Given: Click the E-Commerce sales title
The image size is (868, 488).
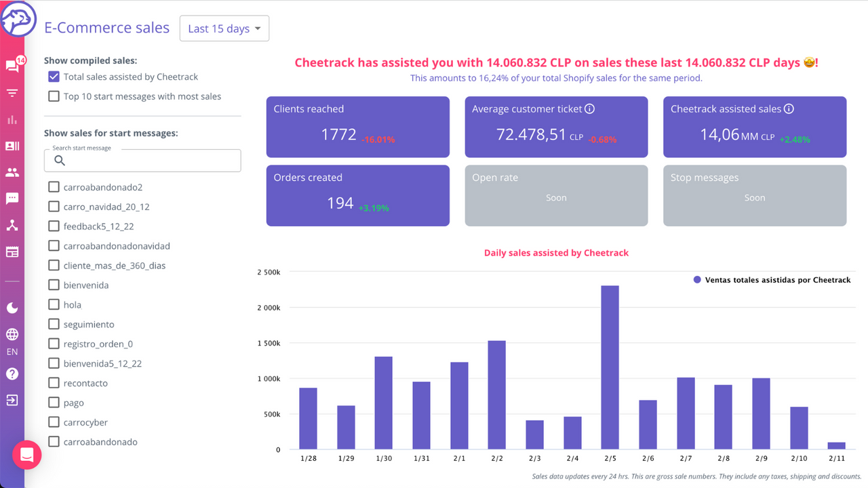Looking at the screenshot, I should tap(107, 28).
